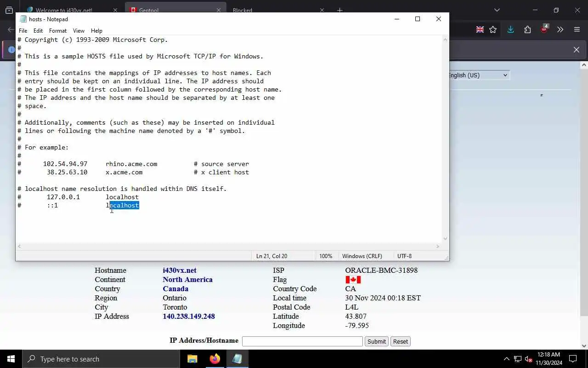
Task: Click the taskbar search box
Action: point(101,359)
